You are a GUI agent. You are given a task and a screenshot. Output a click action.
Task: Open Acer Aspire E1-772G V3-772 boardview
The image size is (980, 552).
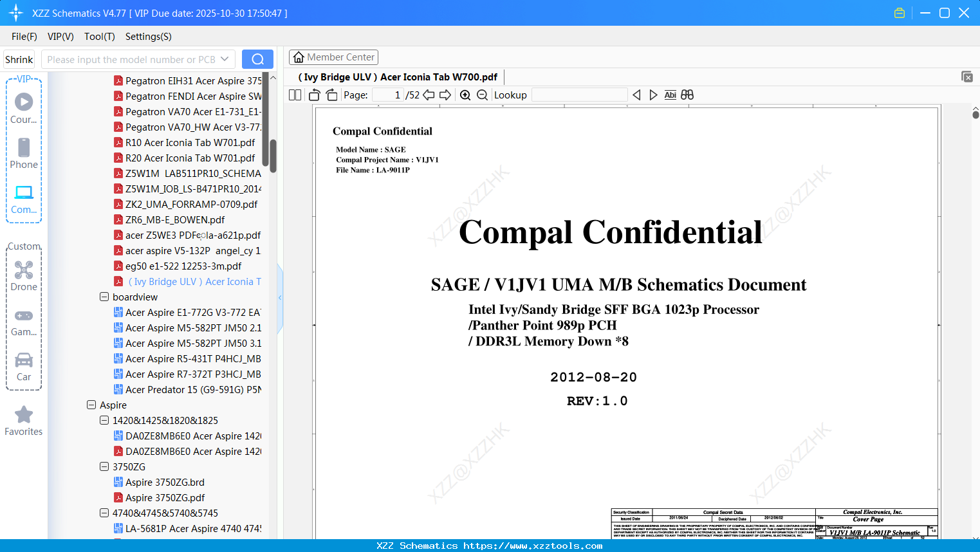188,313
